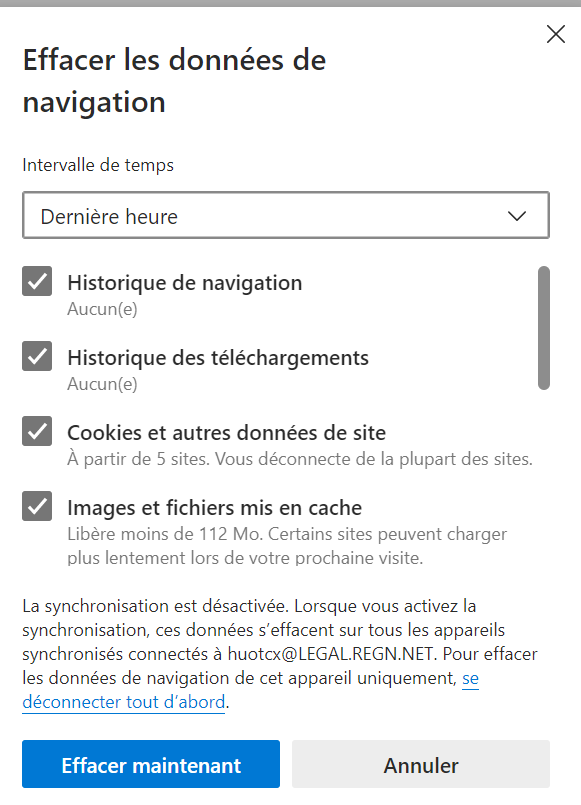Click the Historique de navigation label

click(185, 283)
